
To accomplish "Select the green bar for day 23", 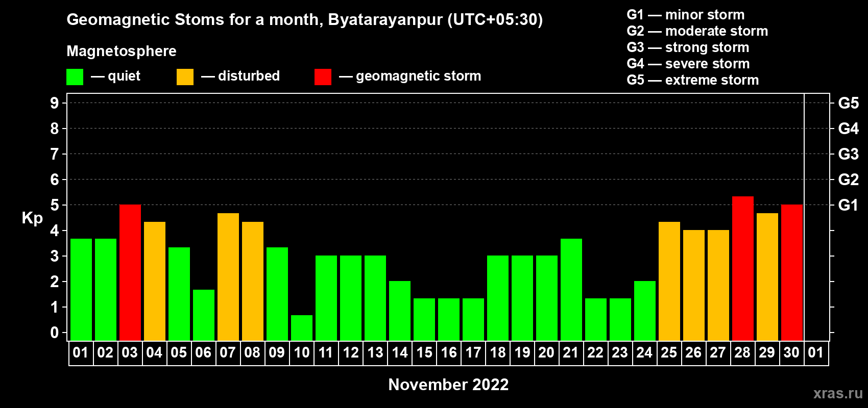I will 620,320.
